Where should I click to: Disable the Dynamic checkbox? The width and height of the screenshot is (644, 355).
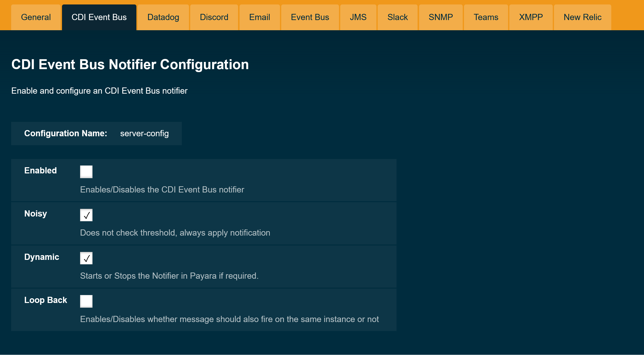(86, 258)
